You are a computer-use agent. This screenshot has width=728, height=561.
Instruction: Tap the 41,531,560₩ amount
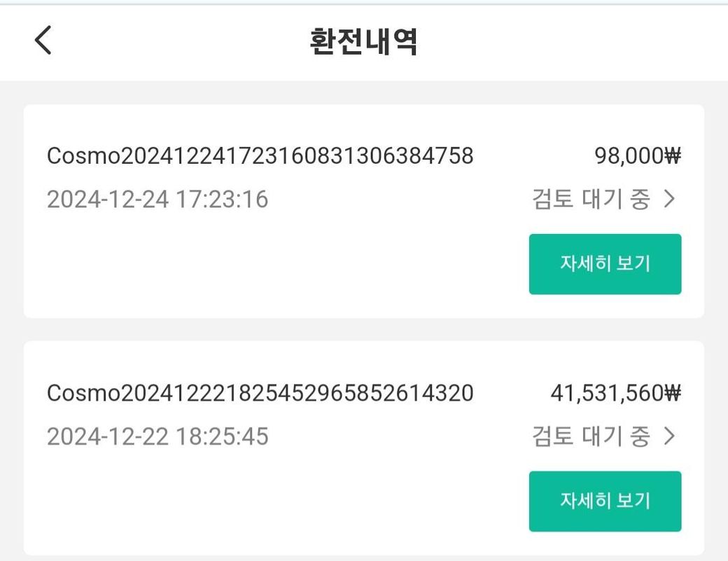(x=615, y=393)
